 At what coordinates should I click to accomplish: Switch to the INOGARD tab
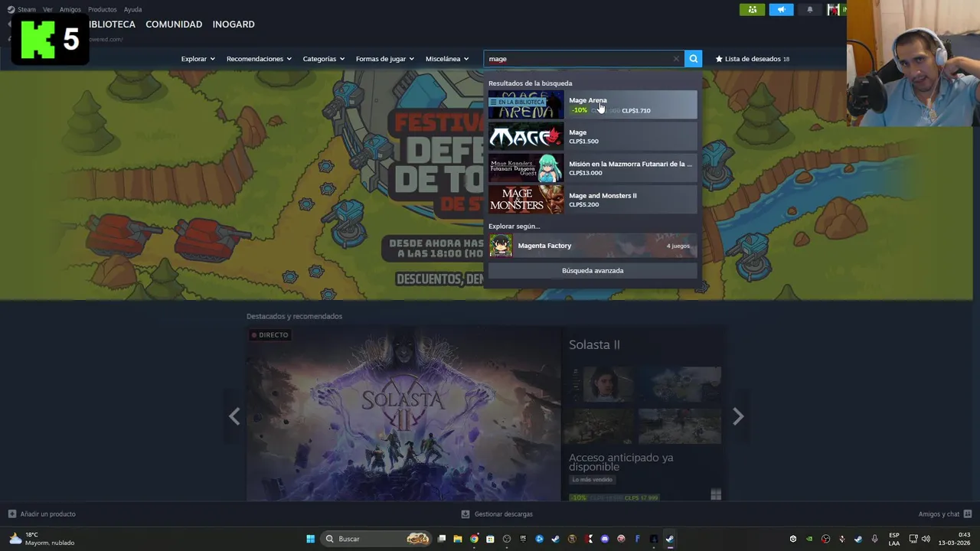234,24
